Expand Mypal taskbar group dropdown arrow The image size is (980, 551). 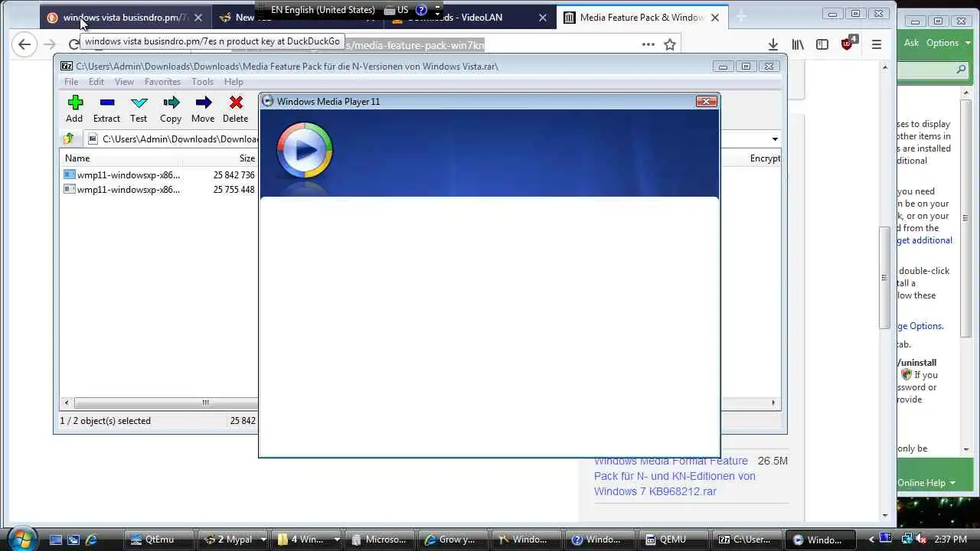click(263, 540)
